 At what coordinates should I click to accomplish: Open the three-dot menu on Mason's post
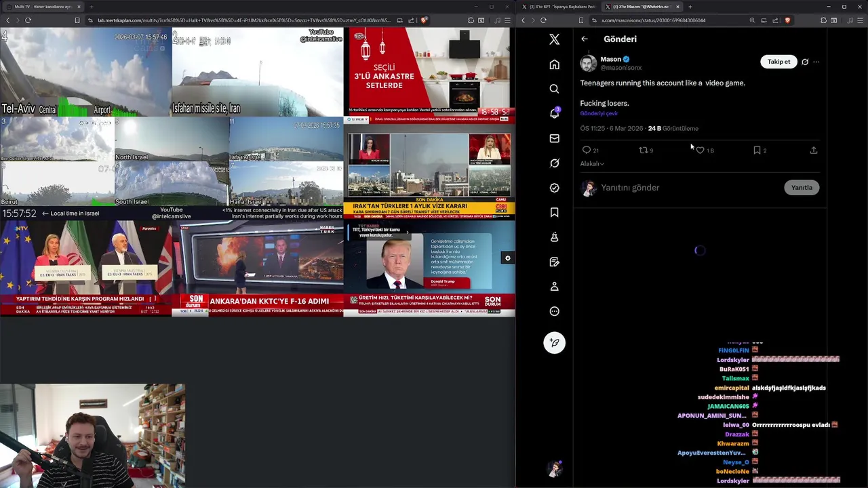[816, 62]
